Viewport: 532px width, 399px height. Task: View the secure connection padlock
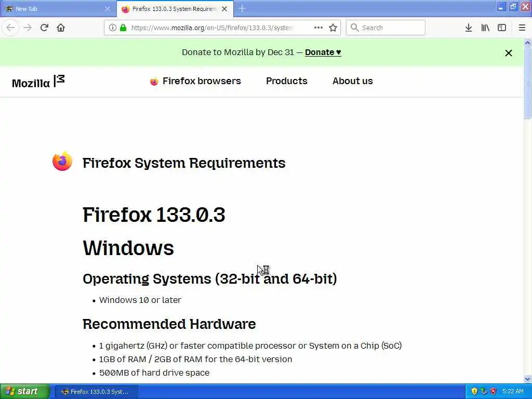(123, 28)
